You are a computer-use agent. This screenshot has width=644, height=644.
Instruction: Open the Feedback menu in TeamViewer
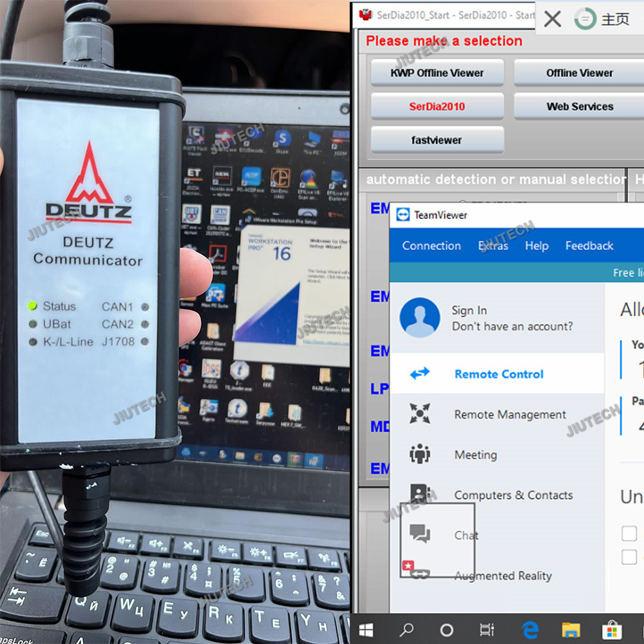click(589, 245)
